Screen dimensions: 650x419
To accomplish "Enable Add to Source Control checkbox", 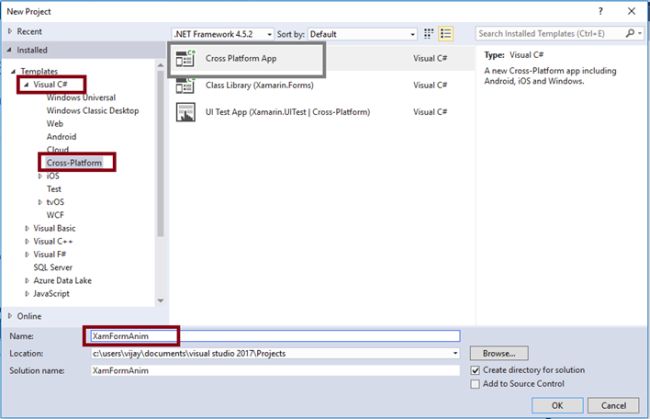I will pos(475,384).
